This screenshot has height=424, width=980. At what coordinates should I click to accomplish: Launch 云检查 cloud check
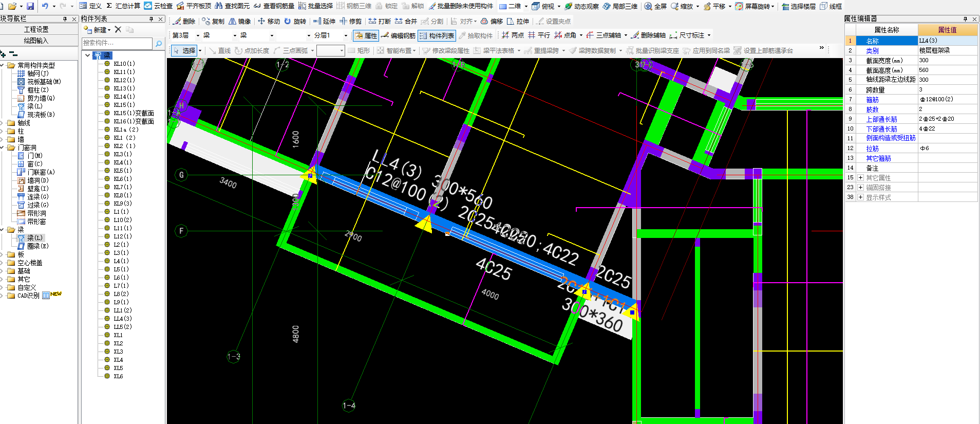(x=158, y=6)
